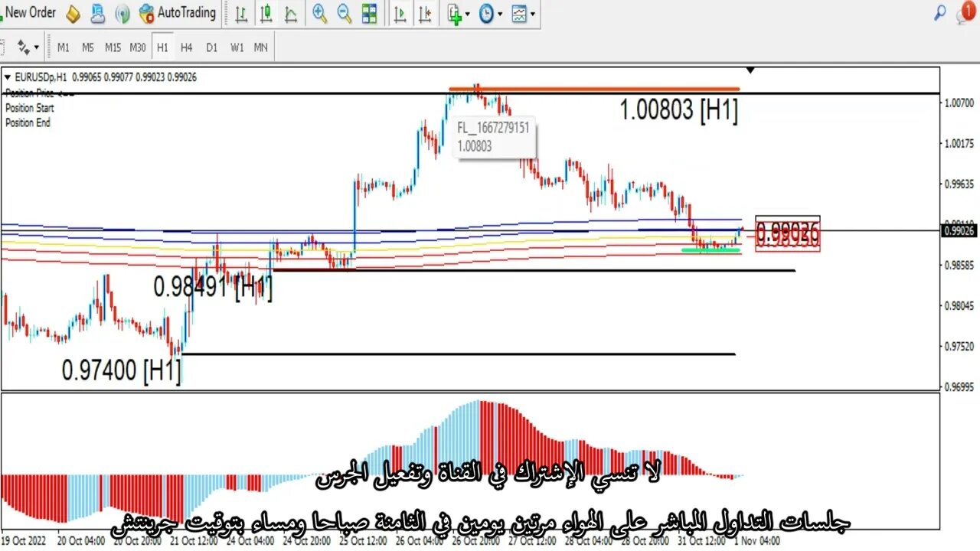This screenshot has height=551, width=980.
Task: Click the 0.99635 value on the price scale
Action: [x=959, y=184]
